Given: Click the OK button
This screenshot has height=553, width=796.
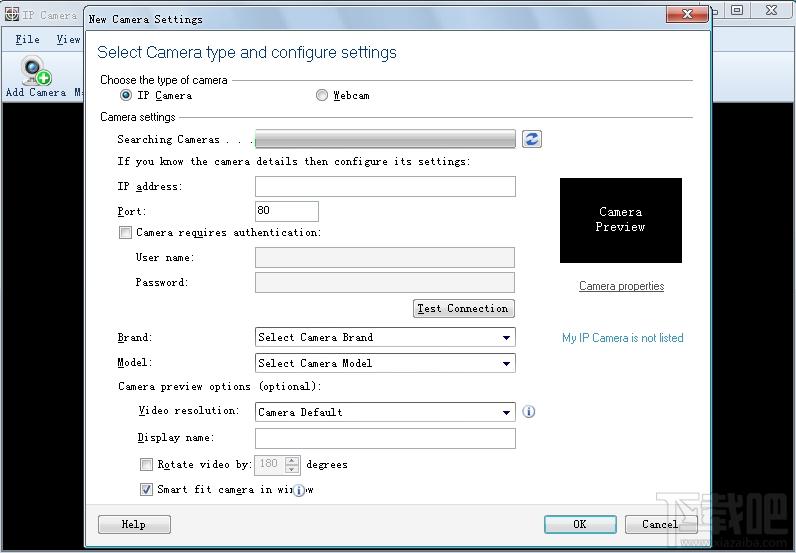Looking at the screenshot, I should click(580, 524).
